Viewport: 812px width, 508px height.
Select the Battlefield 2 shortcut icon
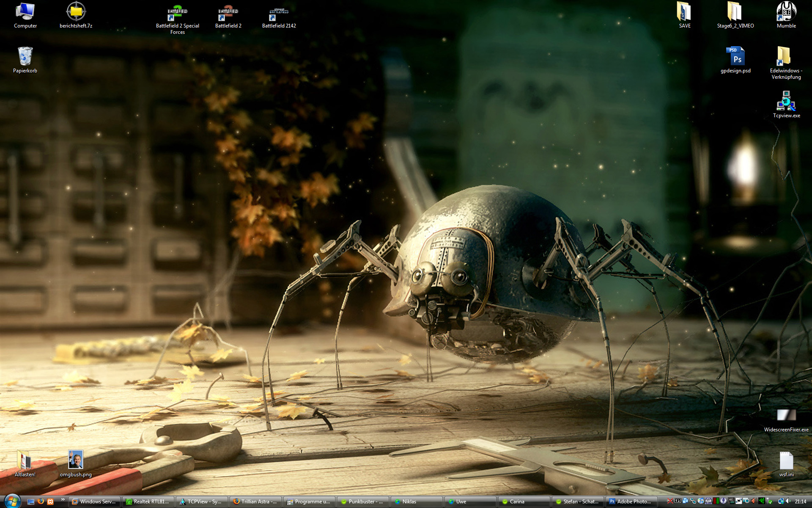(228, 17)
